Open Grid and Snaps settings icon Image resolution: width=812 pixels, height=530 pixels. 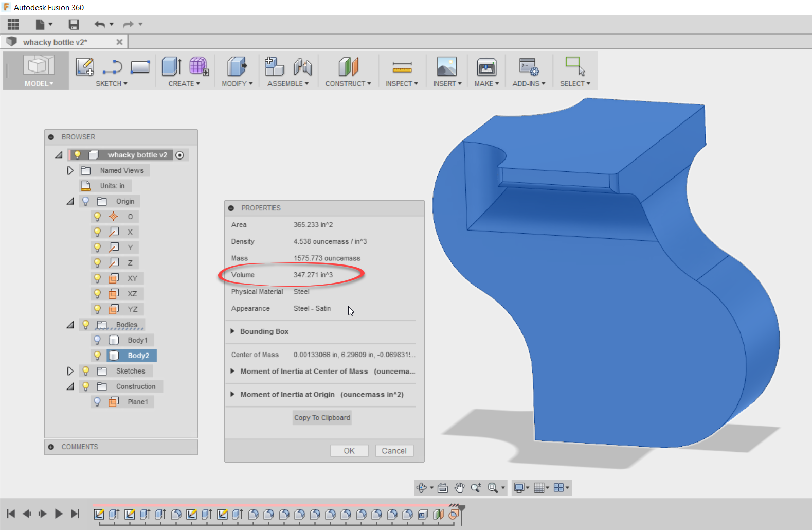pos(539,488)
